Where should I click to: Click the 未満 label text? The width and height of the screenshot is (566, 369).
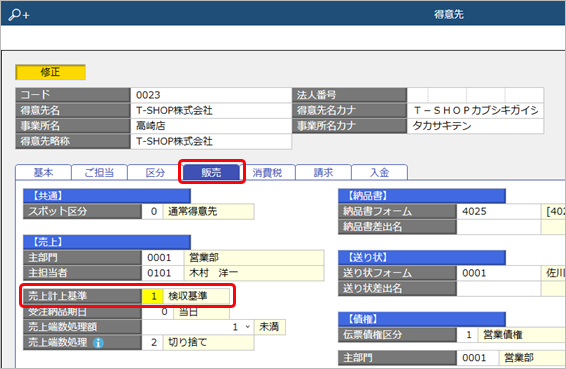(x=269, y=327)
